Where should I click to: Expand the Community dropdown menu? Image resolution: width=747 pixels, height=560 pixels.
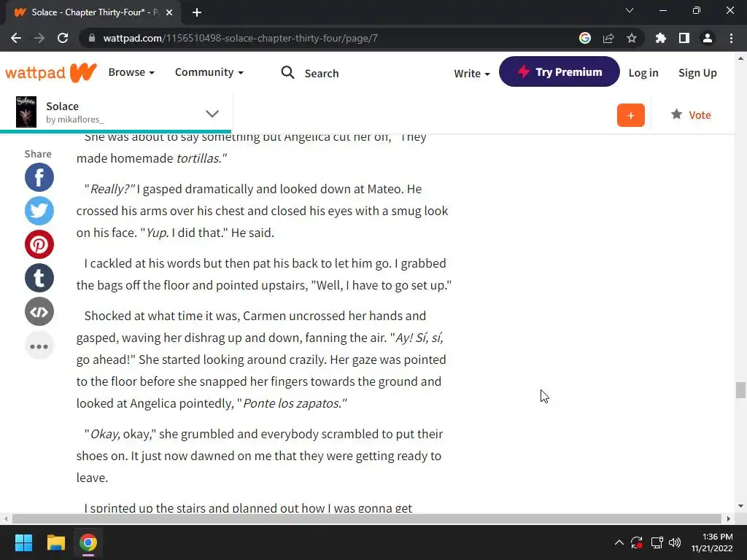click(x=209, y=72)
